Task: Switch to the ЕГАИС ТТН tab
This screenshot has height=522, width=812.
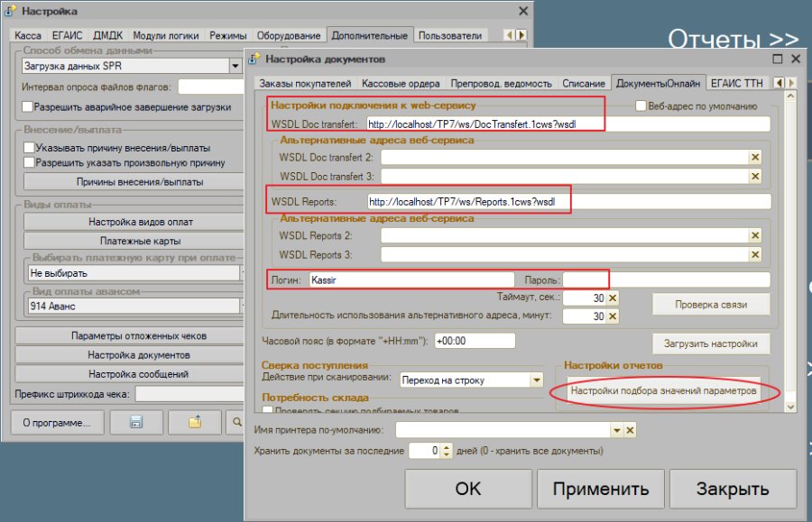Action: point(736,83)
